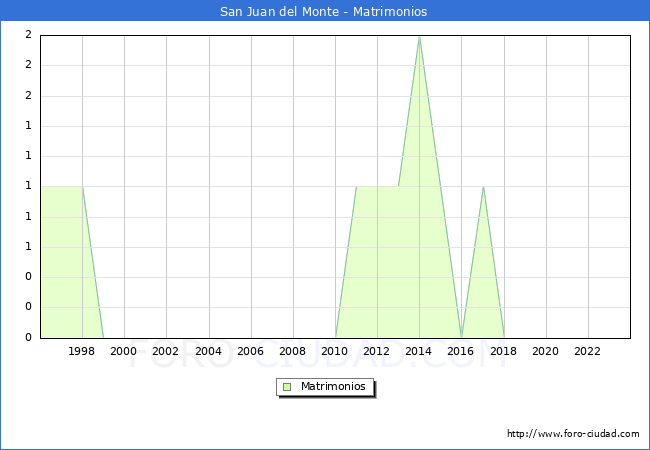Screen dimensions: 650x450
Task: Select the 2022 x-axis label
Action: pyautogui.click(x=588, y=351)
